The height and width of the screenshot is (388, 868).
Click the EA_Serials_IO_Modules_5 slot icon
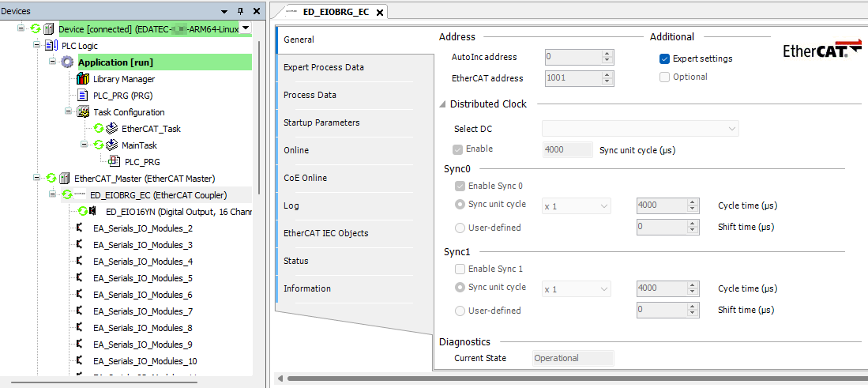(80, 278)
